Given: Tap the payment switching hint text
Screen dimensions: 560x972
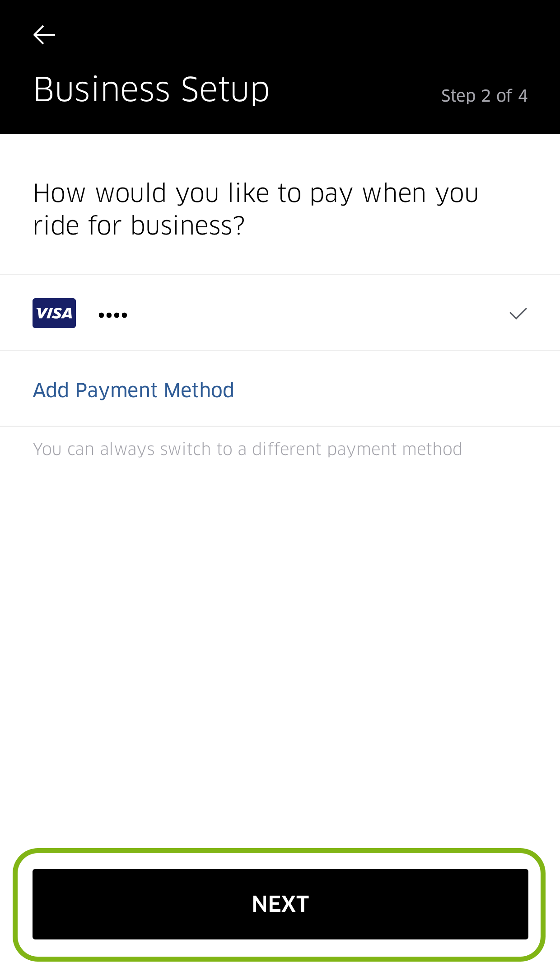Looking at the screenshot, I should click(x=247, y=448).
